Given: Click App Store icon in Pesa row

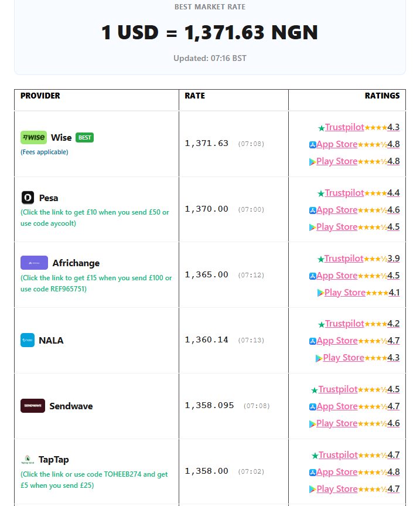Looking at the screenshot, I should tap(312, 210).
